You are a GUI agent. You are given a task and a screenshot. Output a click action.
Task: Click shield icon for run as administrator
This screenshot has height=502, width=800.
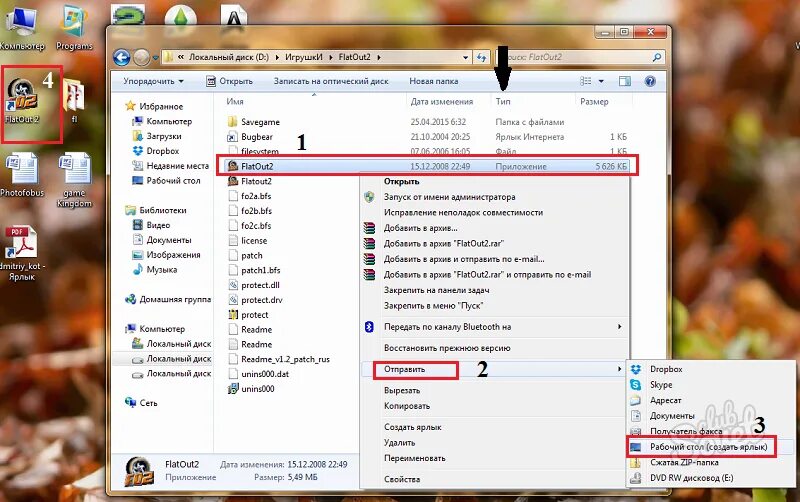369,197
